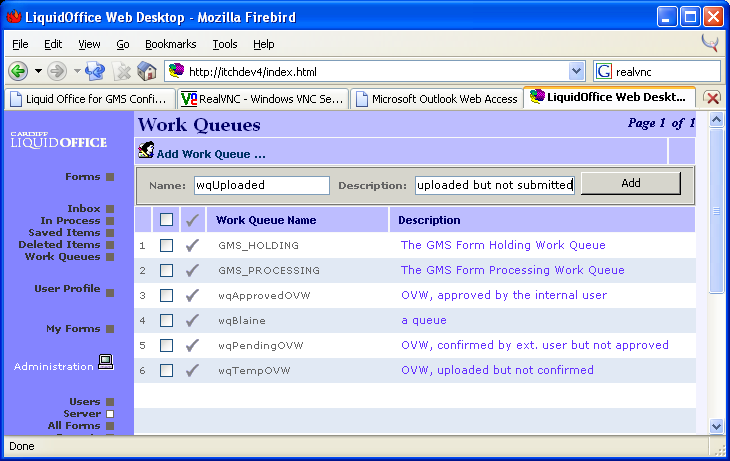This screenshot has height=461, width=730.
Task: Tick the select-all checkbox in table header
Action: click(x=167, y=220)
